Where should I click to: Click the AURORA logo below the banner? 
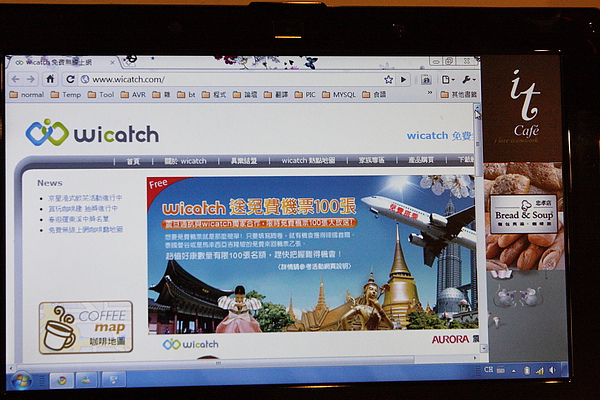(450, 339)
